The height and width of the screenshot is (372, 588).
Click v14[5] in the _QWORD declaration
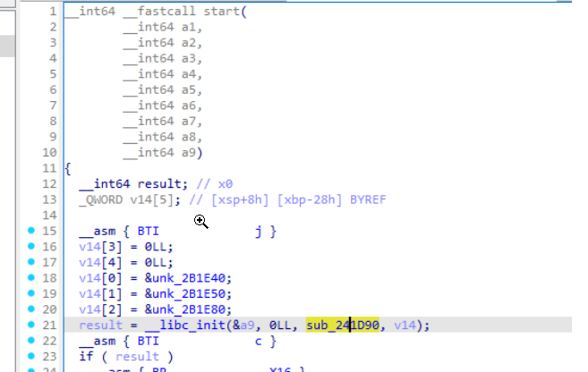pyautogui.click(x=152, y=199)
